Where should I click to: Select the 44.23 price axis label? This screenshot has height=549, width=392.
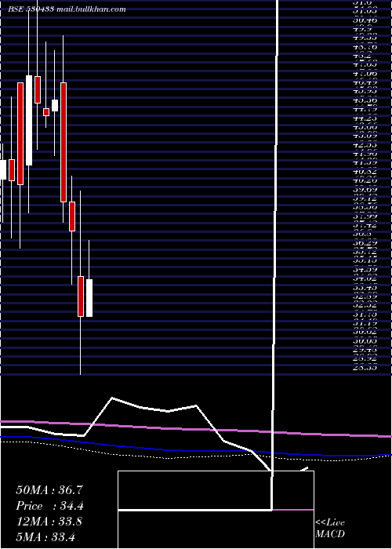(365, 118)
